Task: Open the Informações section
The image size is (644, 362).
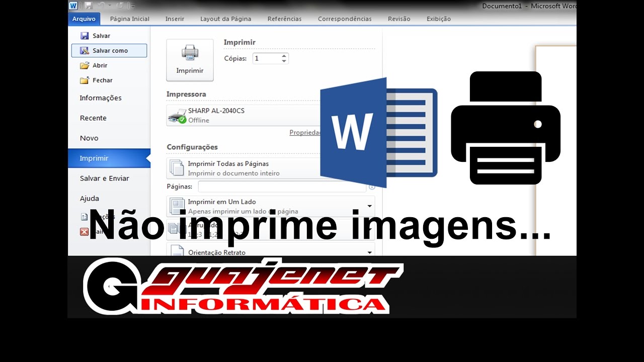Action: pos(101,98)
